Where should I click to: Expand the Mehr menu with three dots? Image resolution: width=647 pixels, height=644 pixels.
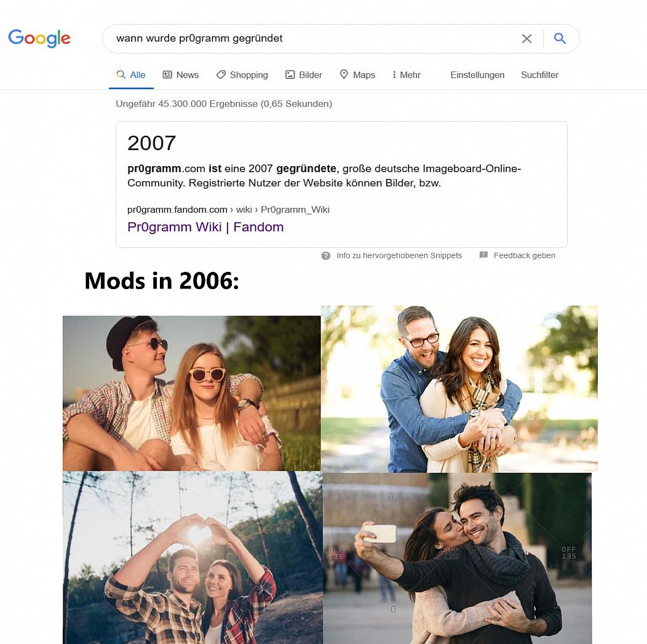[x=406, y=74]
